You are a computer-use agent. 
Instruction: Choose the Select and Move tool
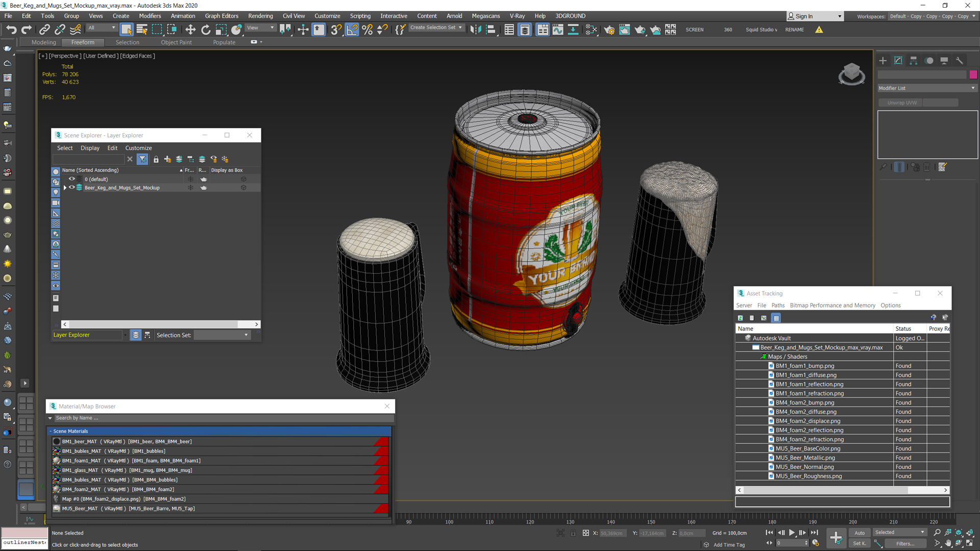pyautogui.click(x=190, y=30)
